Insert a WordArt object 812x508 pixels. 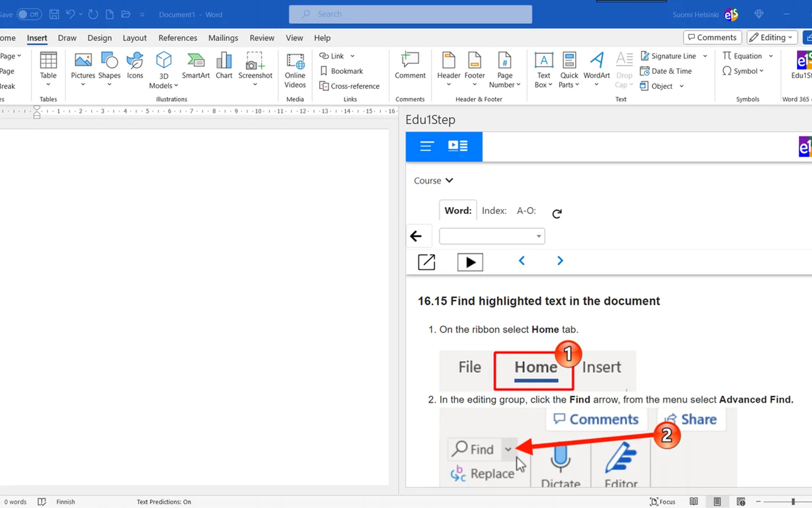(597, 69)
